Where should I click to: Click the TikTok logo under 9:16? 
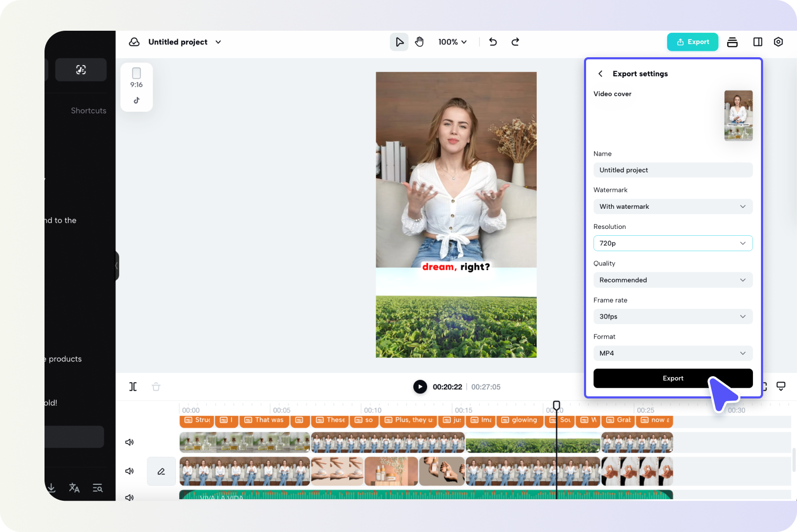(x=137, y=100)
